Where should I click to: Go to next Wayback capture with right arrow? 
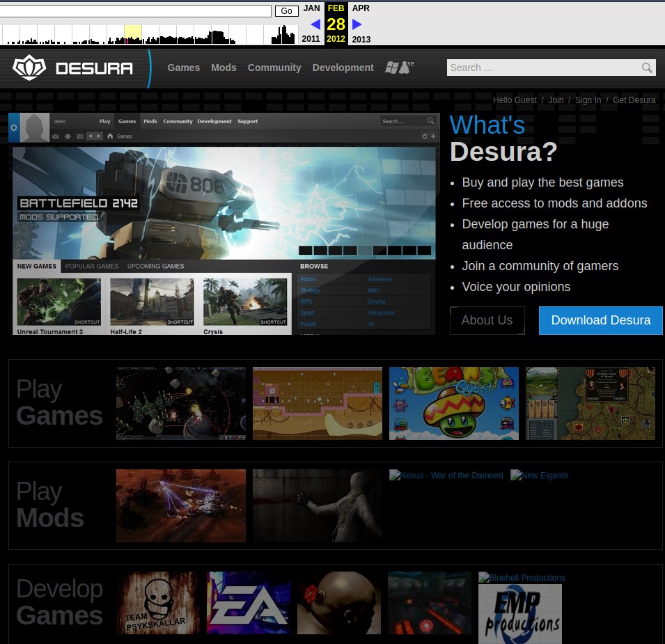(357, 24)
